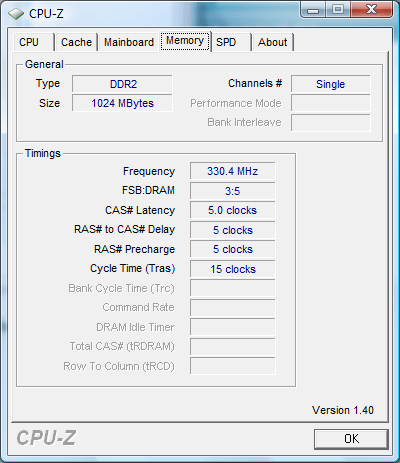Click the Version 1.40 text
Image resolution: width=400 pixels, height=463 pixels.
click(x=343, y=410)
